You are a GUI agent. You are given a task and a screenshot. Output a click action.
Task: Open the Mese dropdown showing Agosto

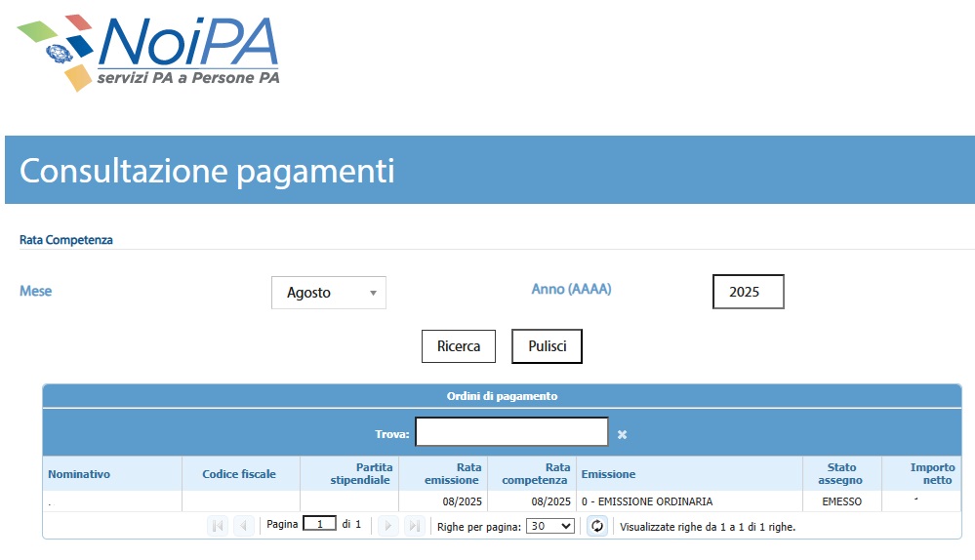click(329, 293)
